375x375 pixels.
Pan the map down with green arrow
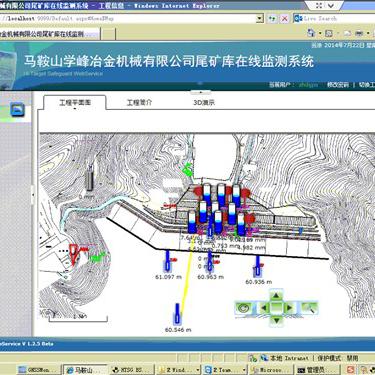(x=276, y=320)
